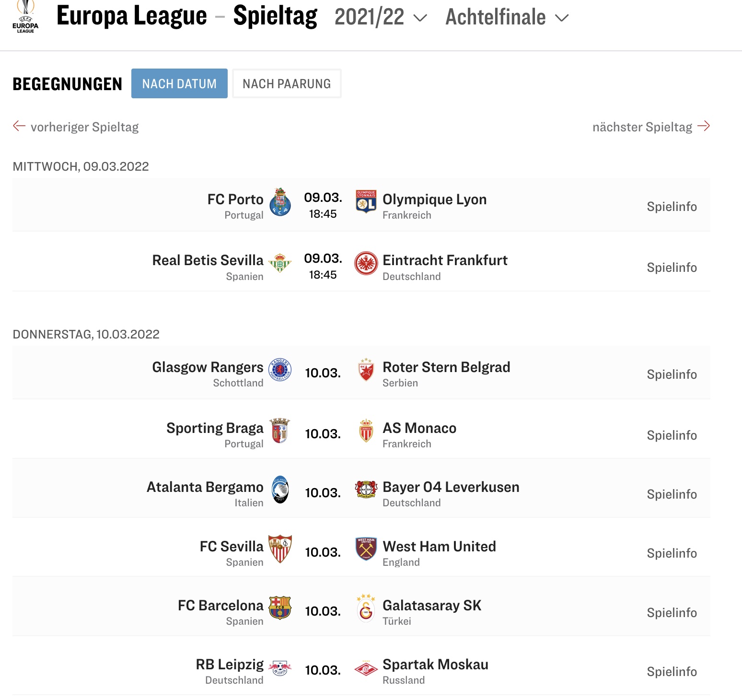Open Spielinfo for Sevilla vs West Ham

point(672,553)
